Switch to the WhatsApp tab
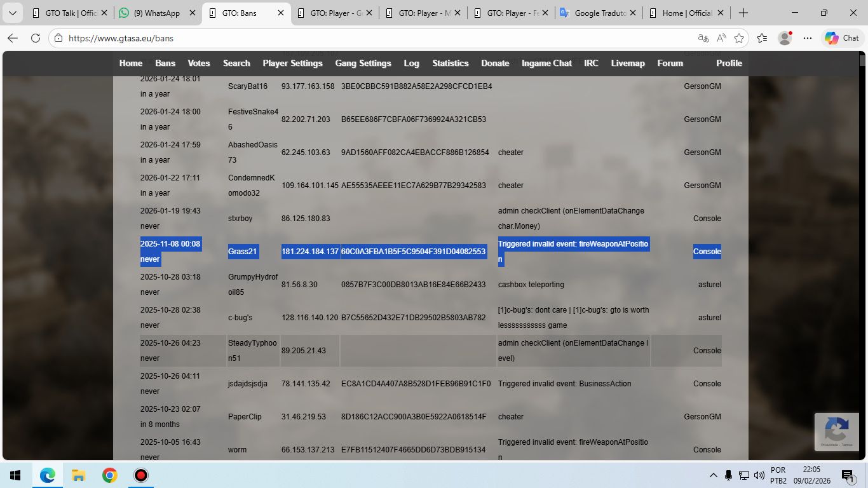Screen dimensions: 868x488 coord(157,13)
